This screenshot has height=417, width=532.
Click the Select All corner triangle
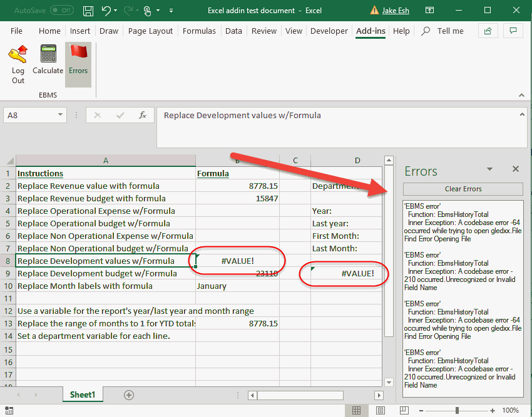(11, 160)
